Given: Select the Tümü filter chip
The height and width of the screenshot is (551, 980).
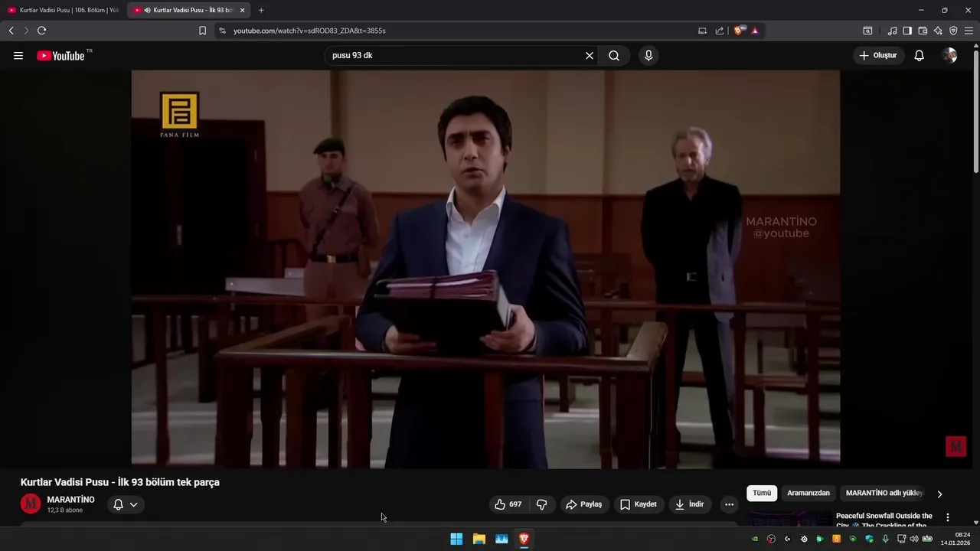Looking at the screenshot, I should [762, 494].
